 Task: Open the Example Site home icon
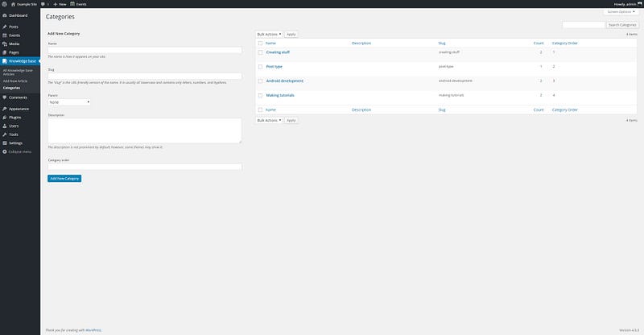(x=13, y=4)
